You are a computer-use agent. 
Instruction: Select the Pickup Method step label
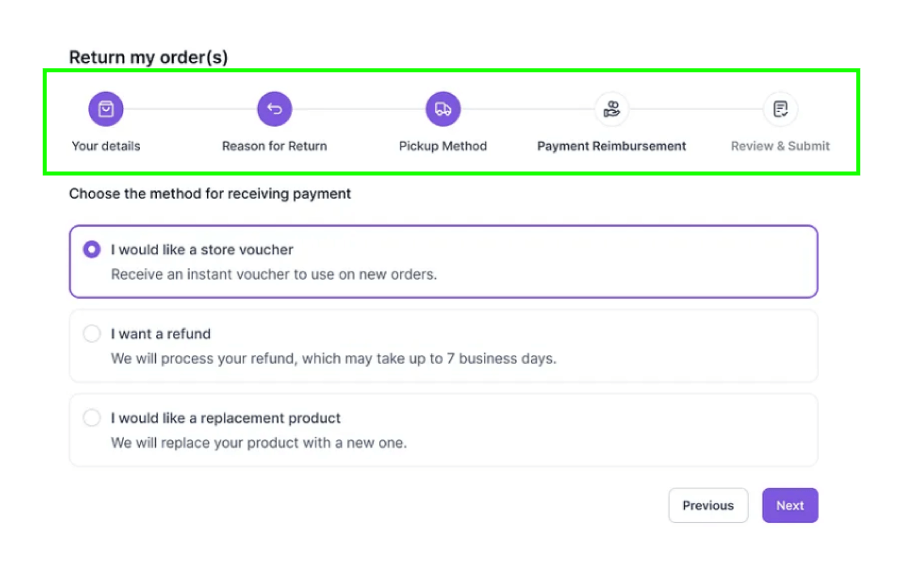[x=443, y=146]
